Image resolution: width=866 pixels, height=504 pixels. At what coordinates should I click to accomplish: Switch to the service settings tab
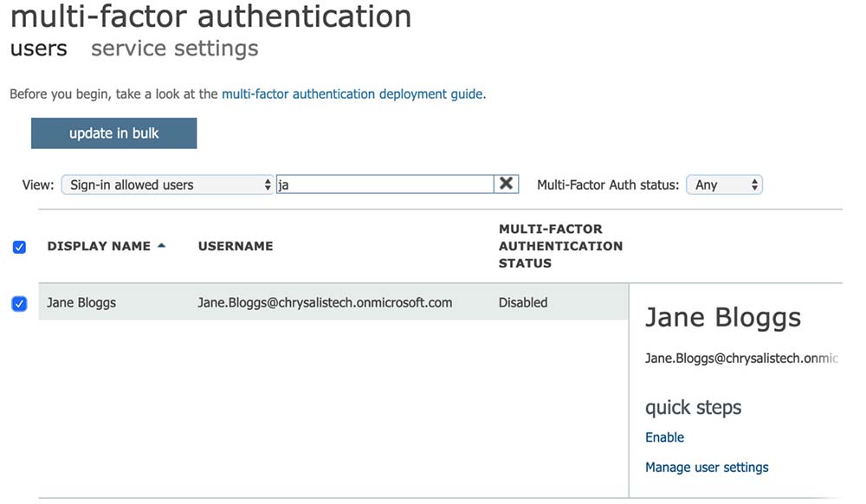174,48
